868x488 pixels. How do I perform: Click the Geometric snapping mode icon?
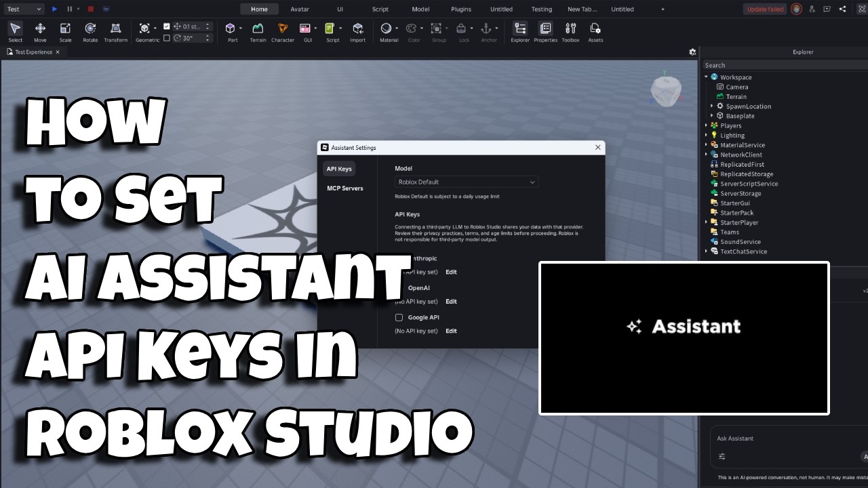tap(144, 28)
